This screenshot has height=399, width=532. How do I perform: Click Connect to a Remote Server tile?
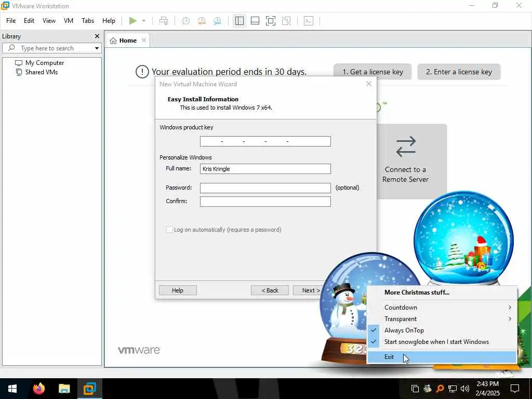(405, 161)
